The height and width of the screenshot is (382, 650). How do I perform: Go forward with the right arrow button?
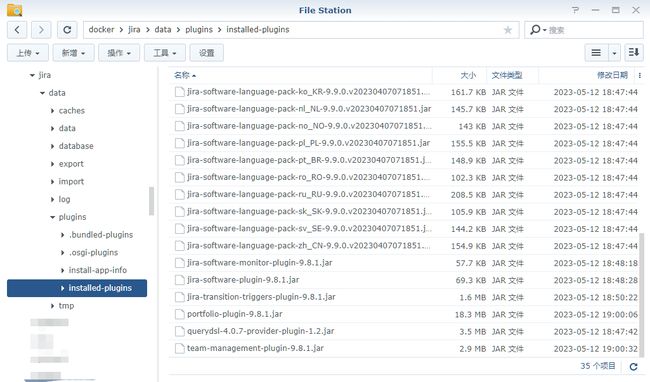coord(41,30)
